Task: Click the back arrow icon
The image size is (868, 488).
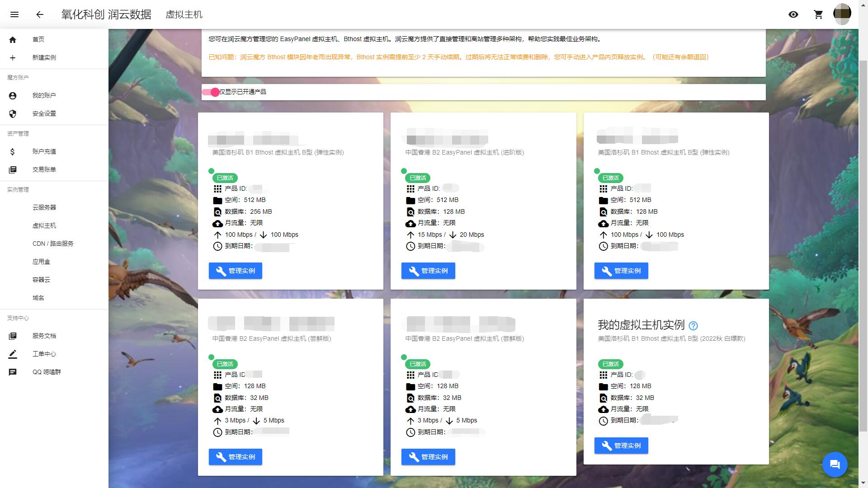Action: point(40,14)
